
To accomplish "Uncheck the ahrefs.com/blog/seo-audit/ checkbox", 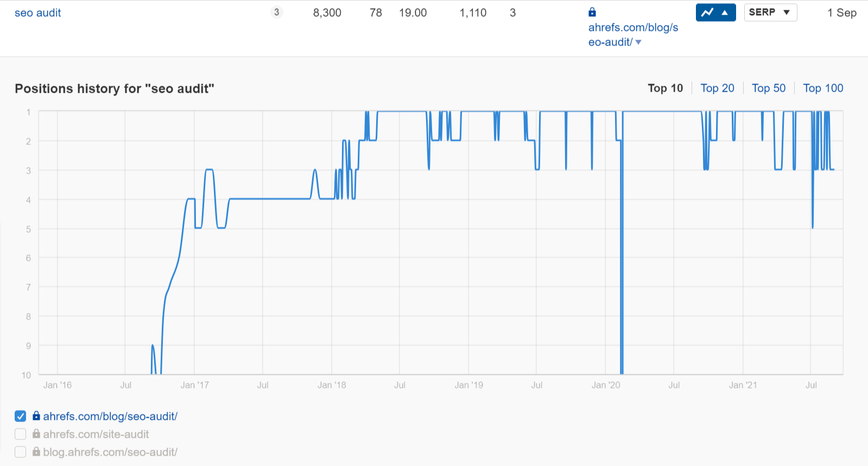I will tap(21, 416).
